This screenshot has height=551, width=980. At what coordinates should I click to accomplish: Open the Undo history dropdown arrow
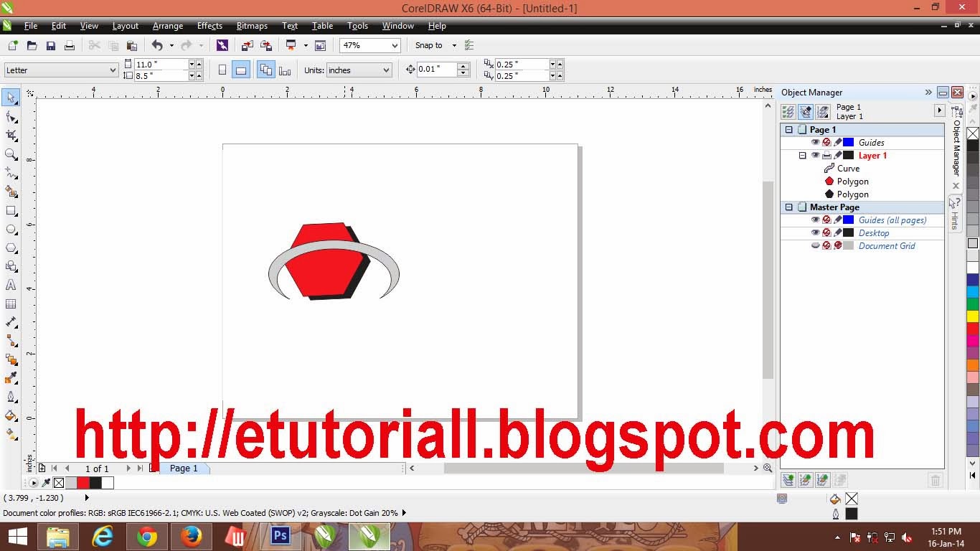[x=171, y=45]
